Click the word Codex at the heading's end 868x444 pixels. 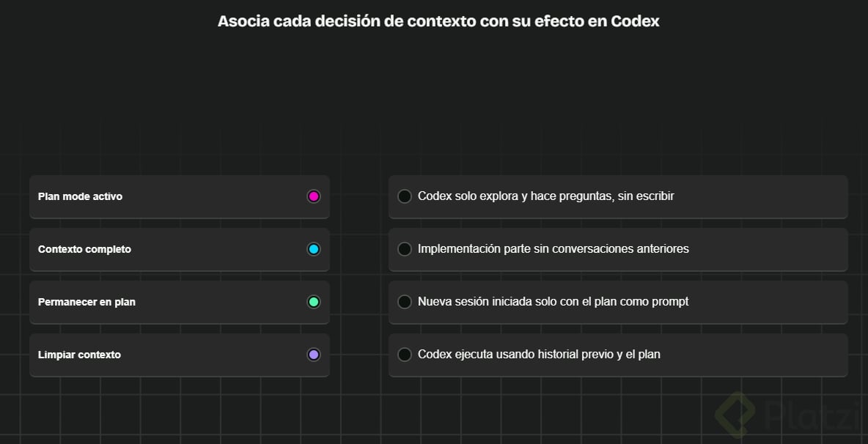coord(635,21)
